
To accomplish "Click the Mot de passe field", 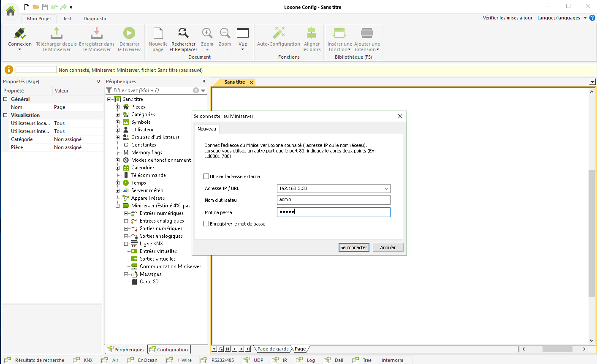I will tap(334, 212).
